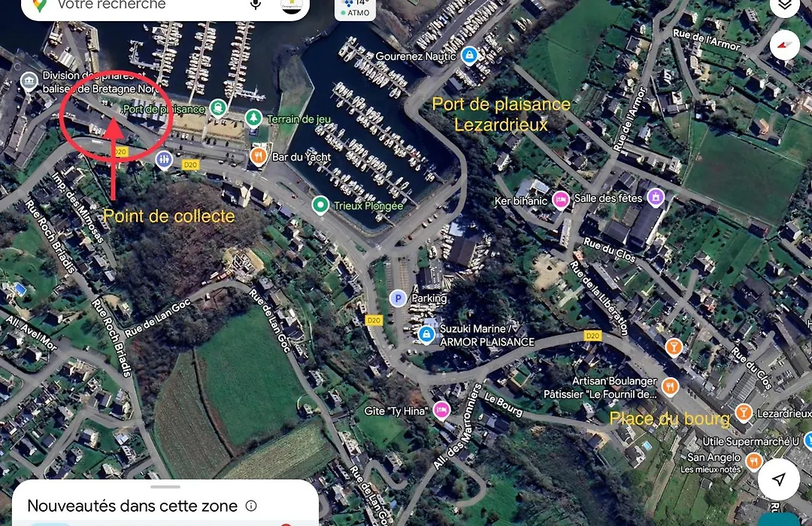Click the Ker bihanic hotel marker
812x526 pixels.
coord(560,199)
